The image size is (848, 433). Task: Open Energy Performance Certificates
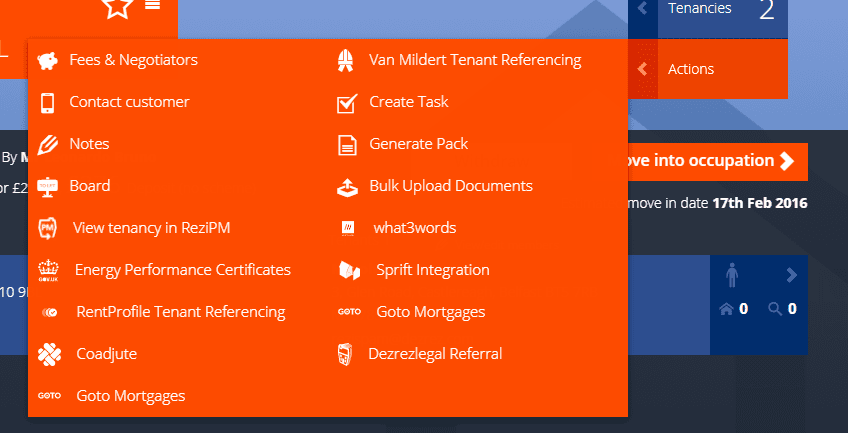click(x=183, y=270)
